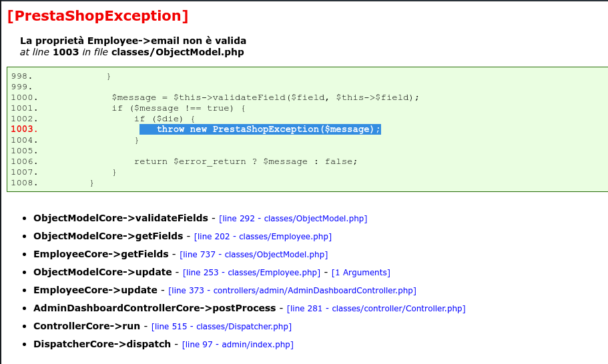Viewport: 608px width, 364px height.
Task: Click code line 1001 'if ($message !== true)'
Action: [x=178, y=108]
